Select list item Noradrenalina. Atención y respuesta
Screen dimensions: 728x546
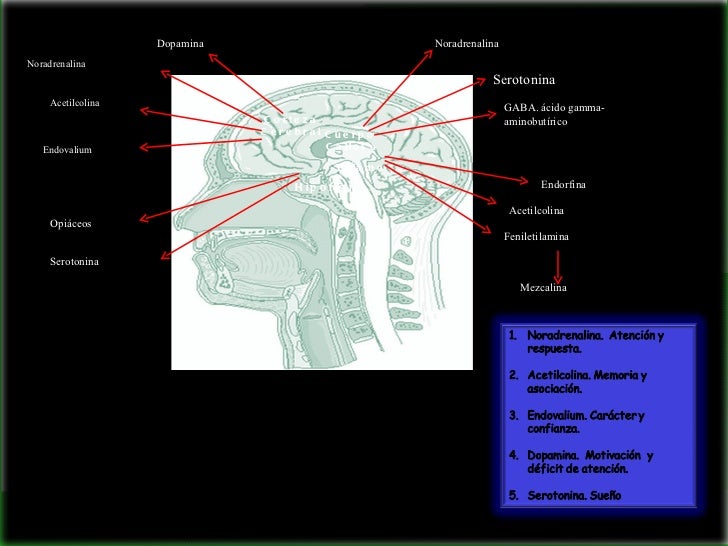point(587,342)
